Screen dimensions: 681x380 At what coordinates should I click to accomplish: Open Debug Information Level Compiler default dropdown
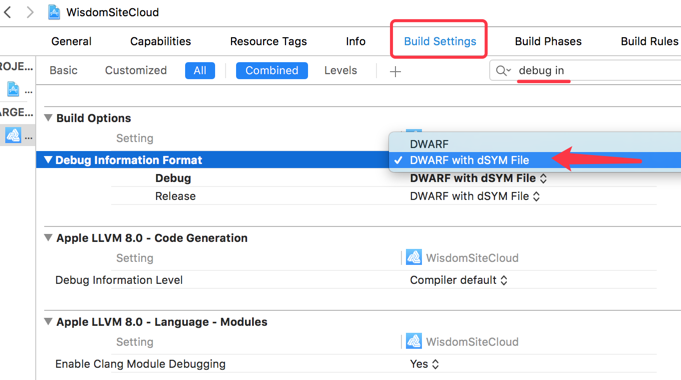(x=458, y=280)
